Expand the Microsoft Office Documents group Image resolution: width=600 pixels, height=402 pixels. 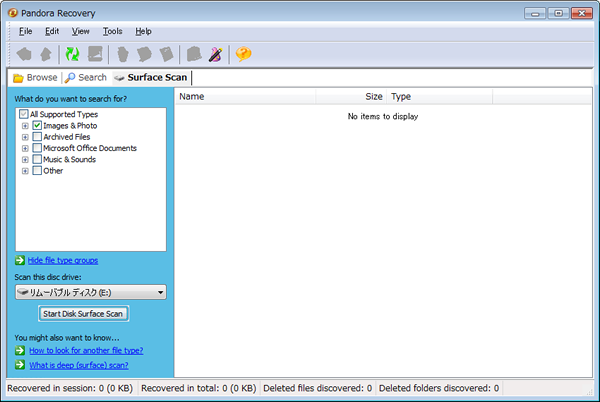click(25, 148)
